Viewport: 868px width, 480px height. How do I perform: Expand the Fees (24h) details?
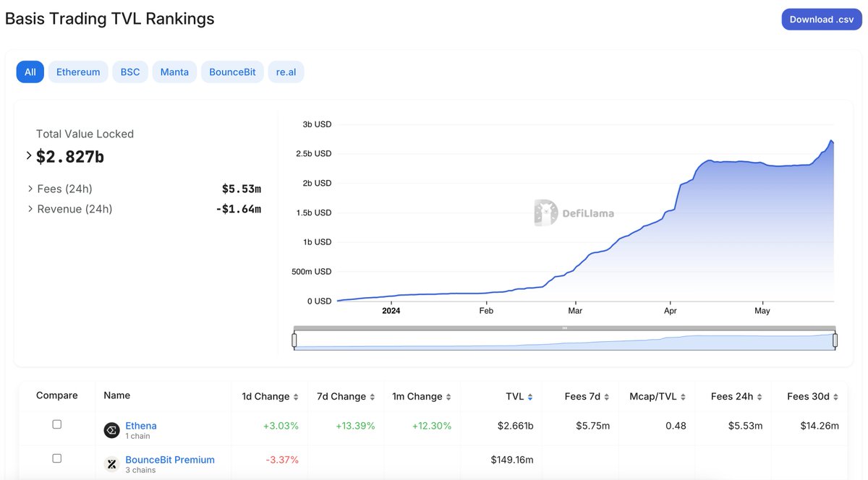[30, 189]
